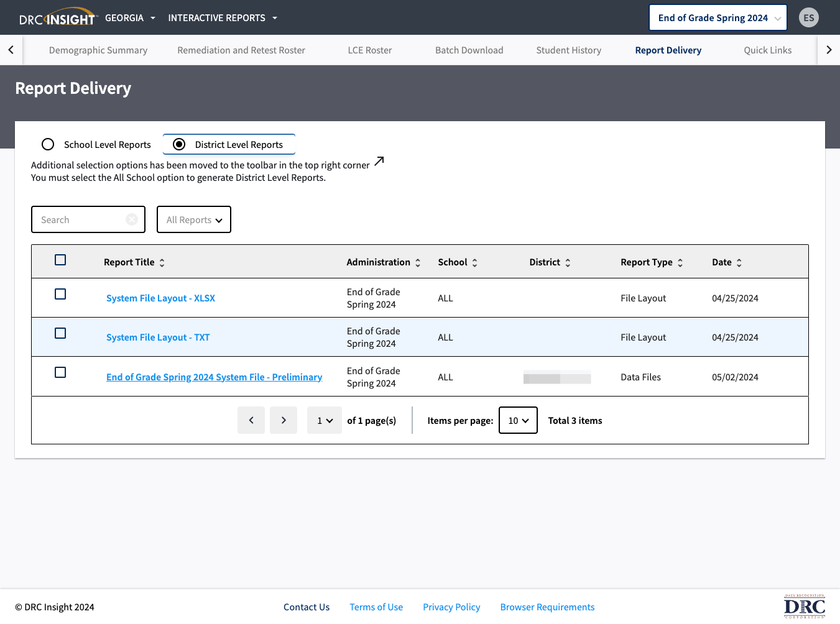
Task: Go to the previous page of results
Action: coord(251,420)
